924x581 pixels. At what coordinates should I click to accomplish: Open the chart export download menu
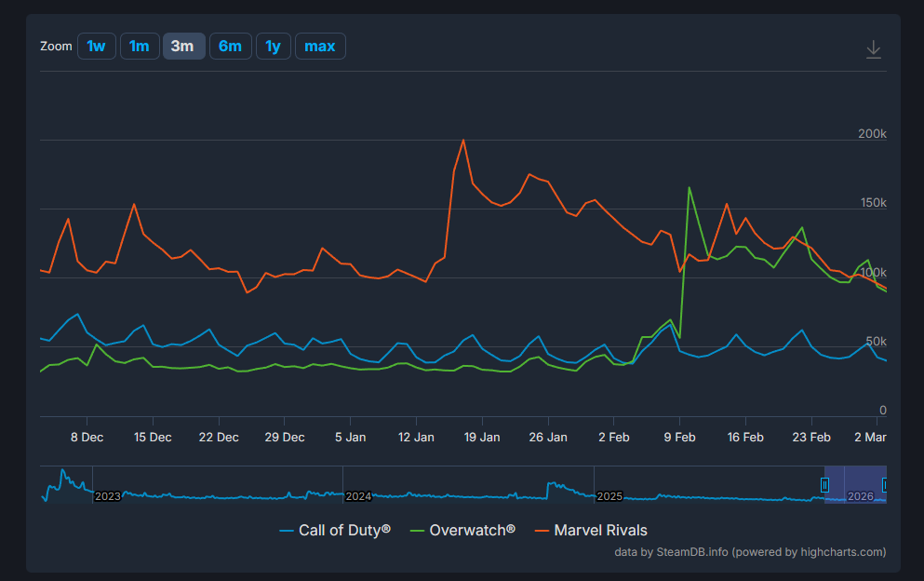[x=873, y=49]
